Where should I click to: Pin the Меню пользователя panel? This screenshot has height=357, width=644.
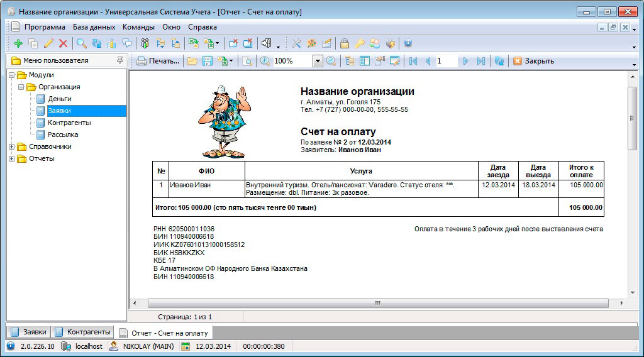(x=120, y=60)
